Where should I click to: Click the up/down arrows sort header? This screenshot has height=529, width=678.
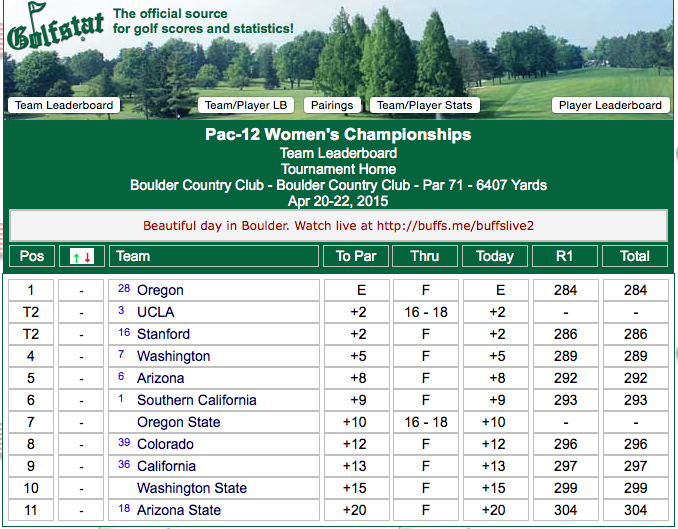[x=82, y=256]
